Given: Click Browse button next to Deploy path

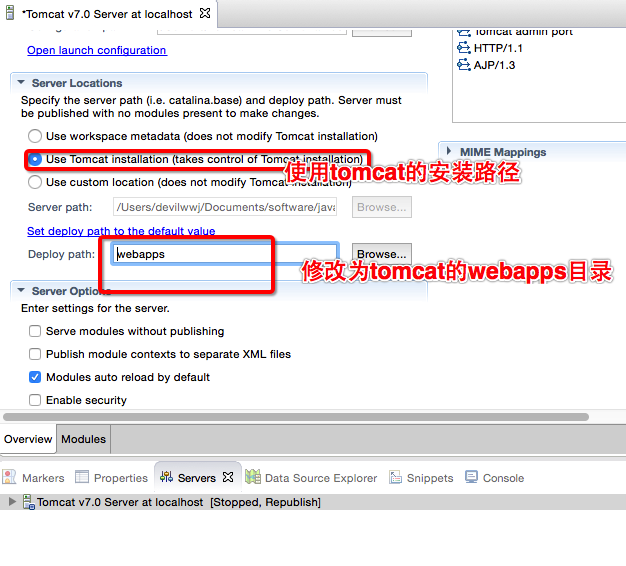Looking at the screenshot, I should click(382, 254).
